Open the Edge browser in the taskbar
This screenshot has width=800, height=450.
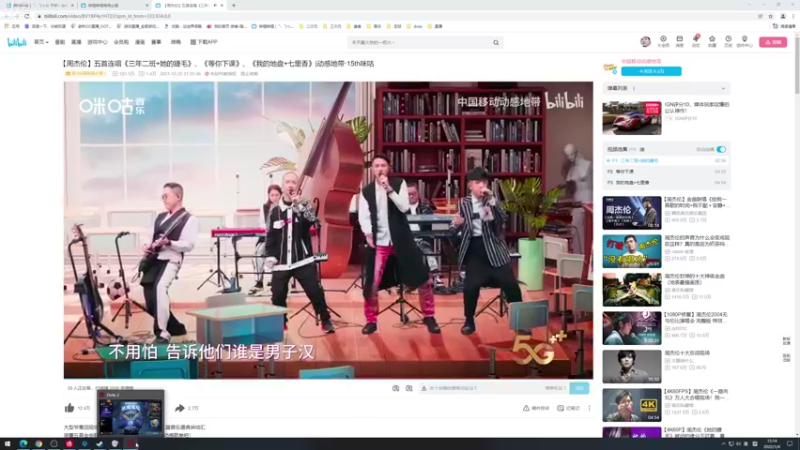[x=23, y=444]
